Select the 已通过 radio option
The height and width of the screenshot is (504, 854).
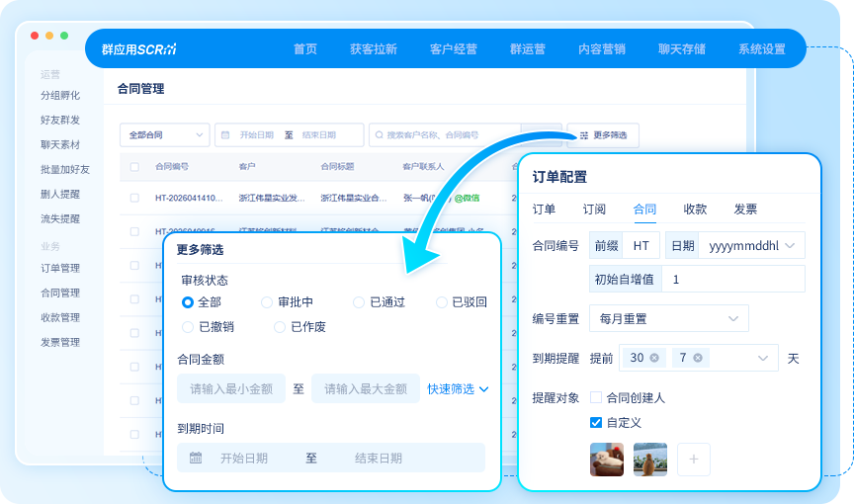coord(359,302)
